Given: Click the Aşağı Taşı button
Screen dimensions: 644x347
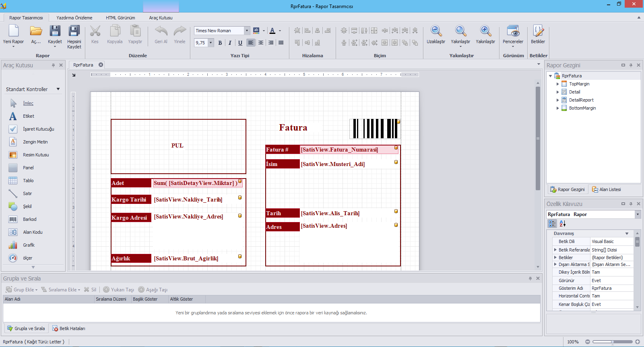Looking at the screenshot, I should tap(153, 290).
